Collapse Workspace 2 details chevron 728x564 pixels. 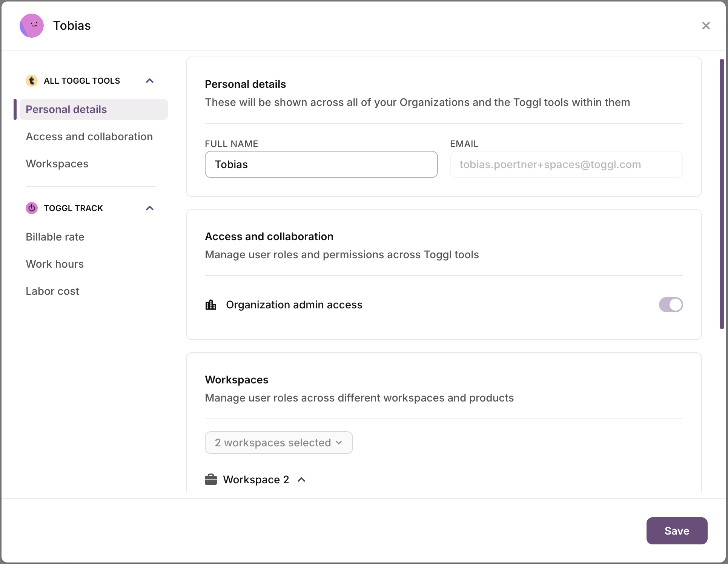click(301, 480)
